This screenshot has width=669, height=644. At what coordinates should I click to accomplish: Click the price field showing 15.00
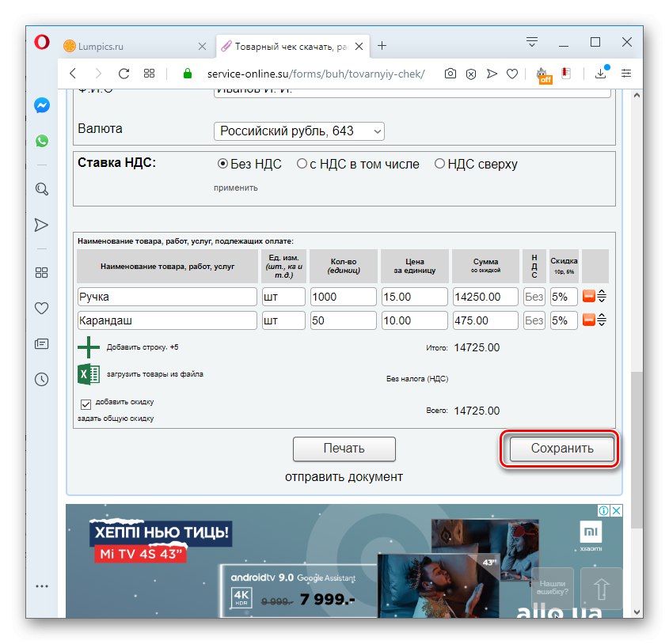tap(415, 297)
